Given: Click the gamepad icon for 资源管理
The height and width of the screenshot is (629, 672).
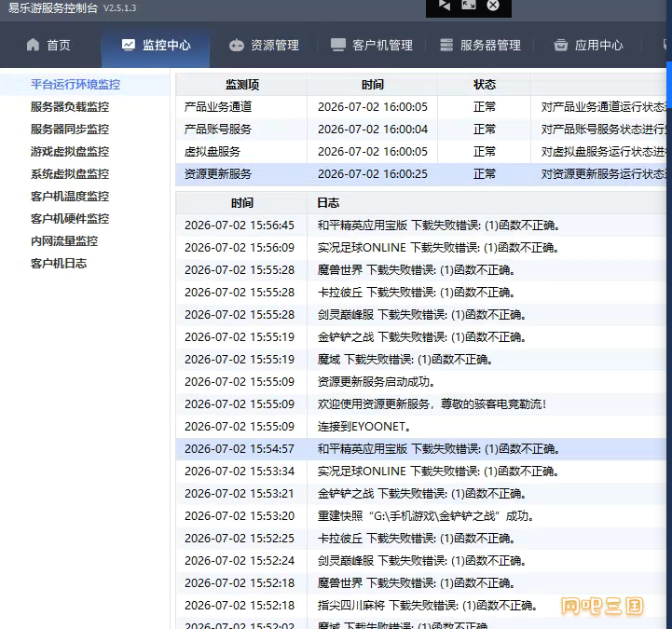Looking at the screenshot, I should pyautogui.click(x=236, y=45).
